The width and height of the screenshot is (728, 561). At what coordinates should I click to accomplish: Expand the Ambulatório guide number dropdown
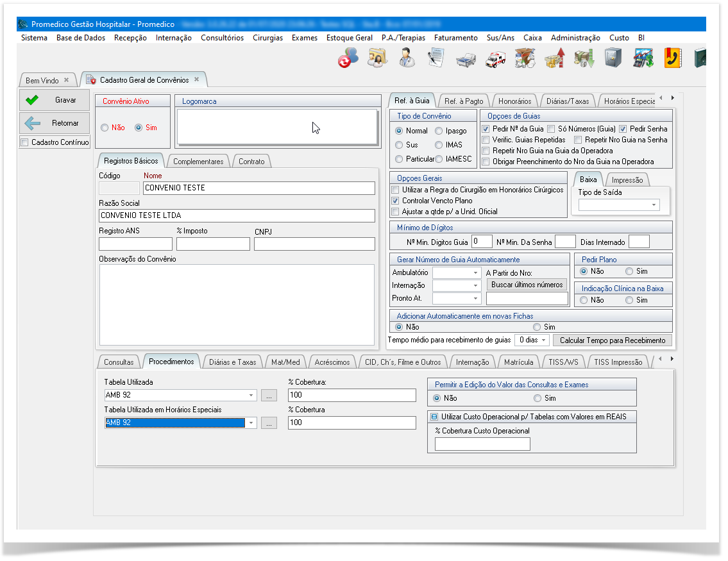click(x=475, y=272)
